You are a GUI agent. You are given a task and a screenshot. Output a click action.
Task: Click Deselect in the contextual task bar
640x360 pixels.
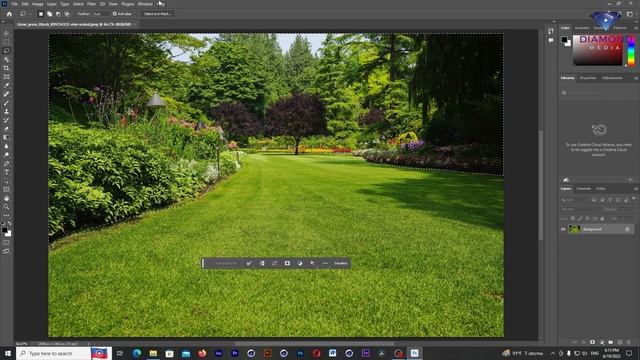pos(340,263)
